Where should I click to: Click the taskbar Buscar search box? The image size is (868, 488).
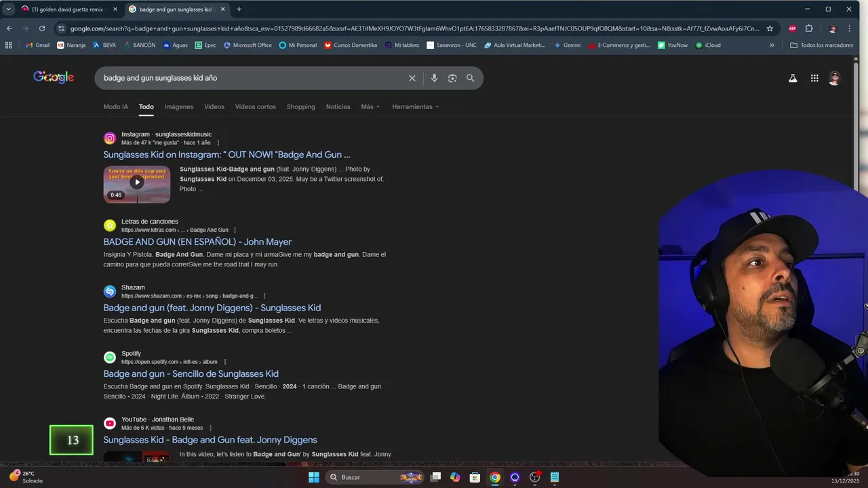click(x=375, y=477)
